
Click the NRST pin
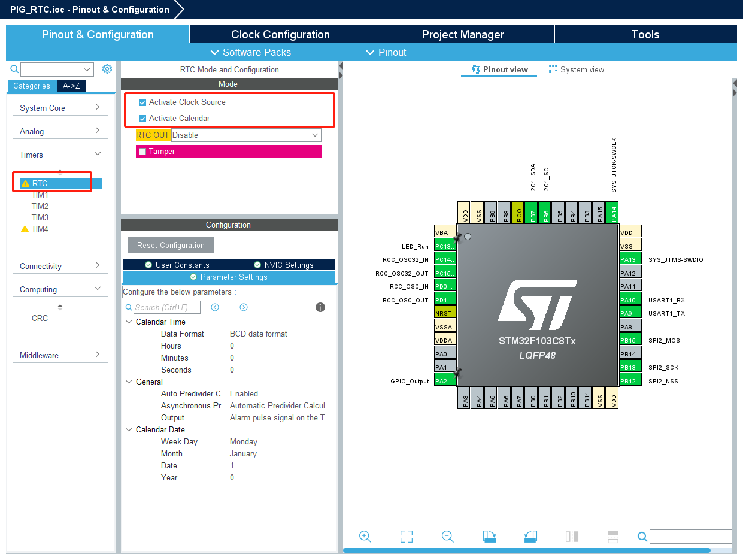tap(445, 313)
